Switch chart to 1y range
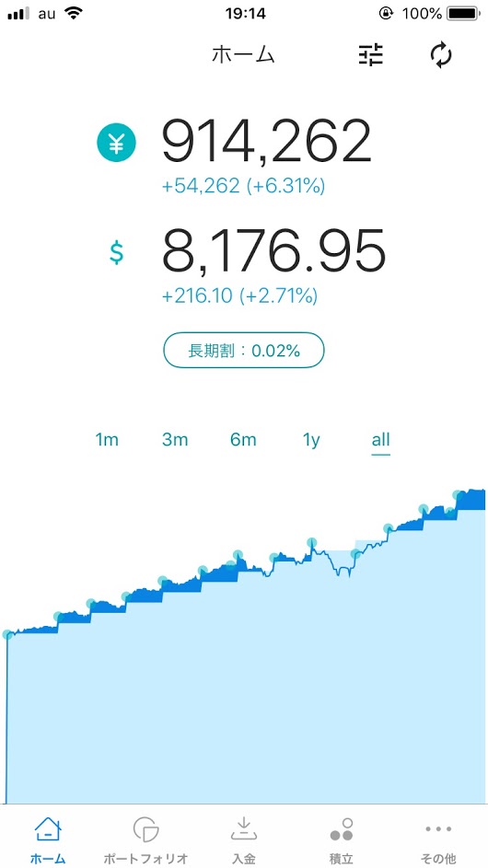The image size is (488, 868). point(311,440)
